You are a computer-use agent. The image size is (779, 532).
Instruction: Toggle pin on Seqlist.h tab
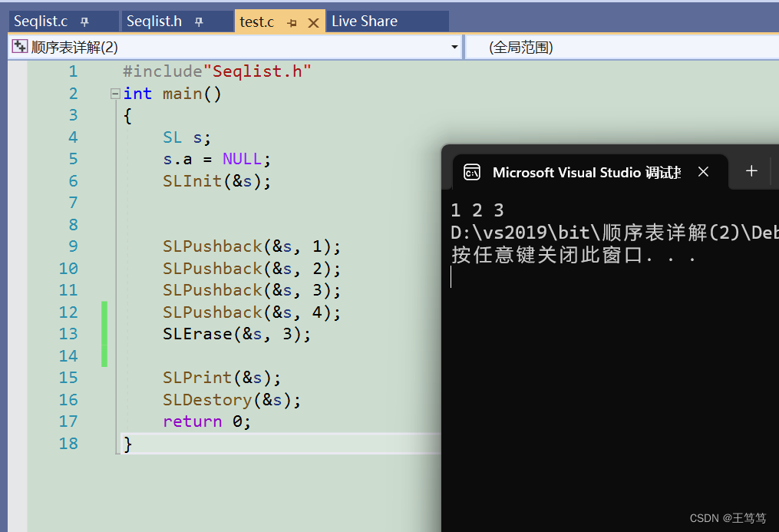point(199,21)
